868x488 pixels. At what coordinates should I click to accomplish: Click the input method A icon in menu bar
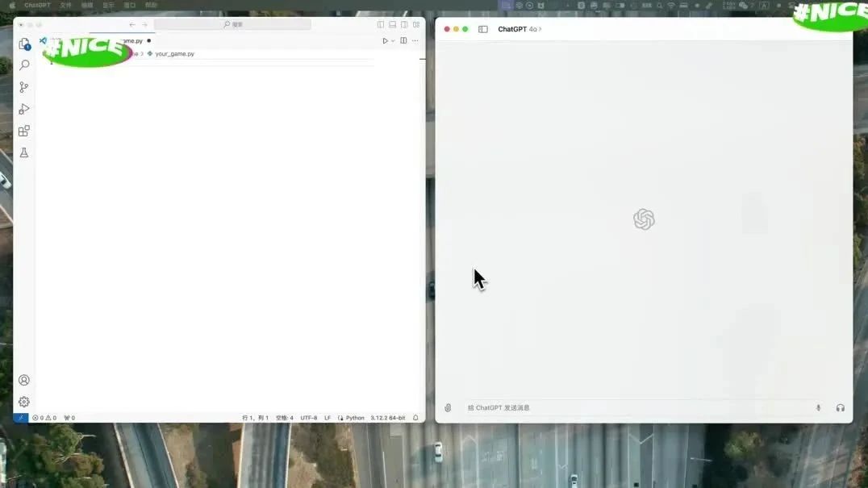coord(764,5)
